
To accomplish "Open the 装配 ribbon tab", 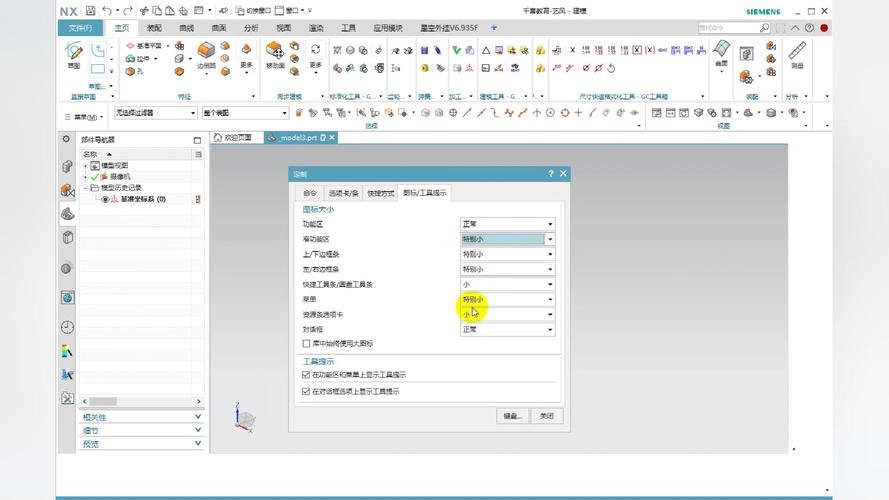I will 154,28.
